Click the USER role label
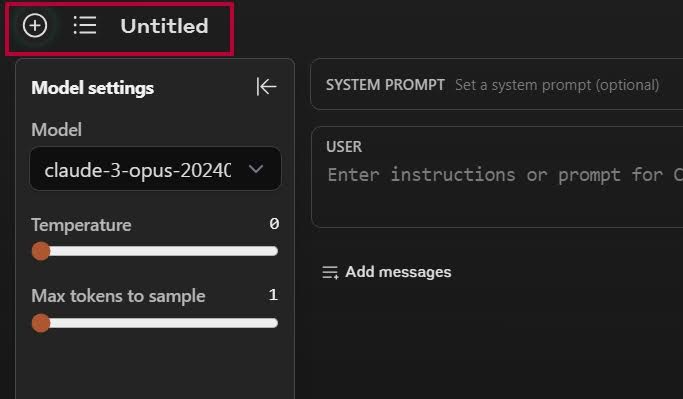683x399 pixels. click(344, 147)
